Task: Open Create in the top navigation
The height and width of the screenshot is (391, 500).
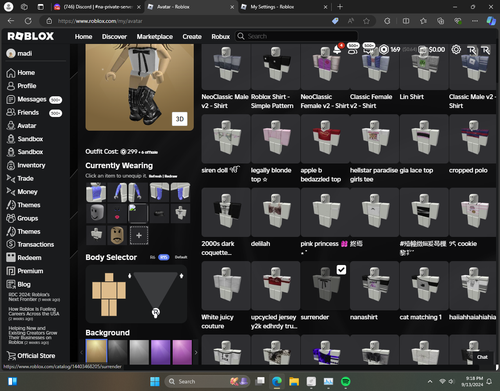Action: pyautogui.click(x=192, y=36)
